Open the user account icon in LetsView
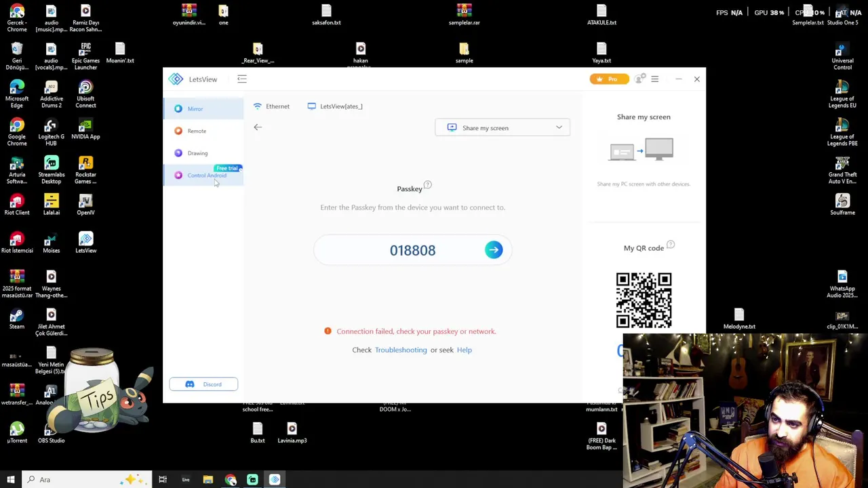This screenshot has height=488, width=868. click(x=639, y=79)
